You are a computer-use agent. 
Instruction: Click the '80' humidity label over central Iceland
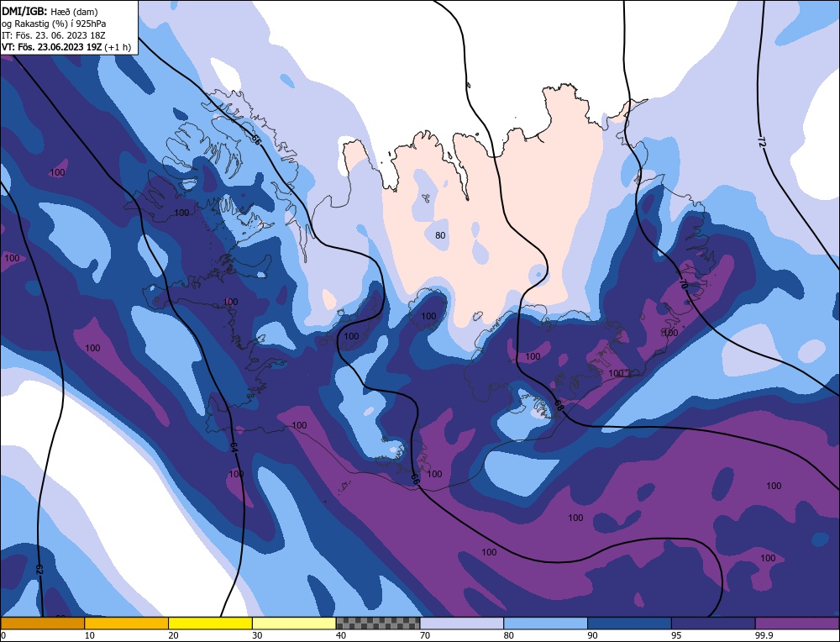pyautogui.click(x=440, y=235)
